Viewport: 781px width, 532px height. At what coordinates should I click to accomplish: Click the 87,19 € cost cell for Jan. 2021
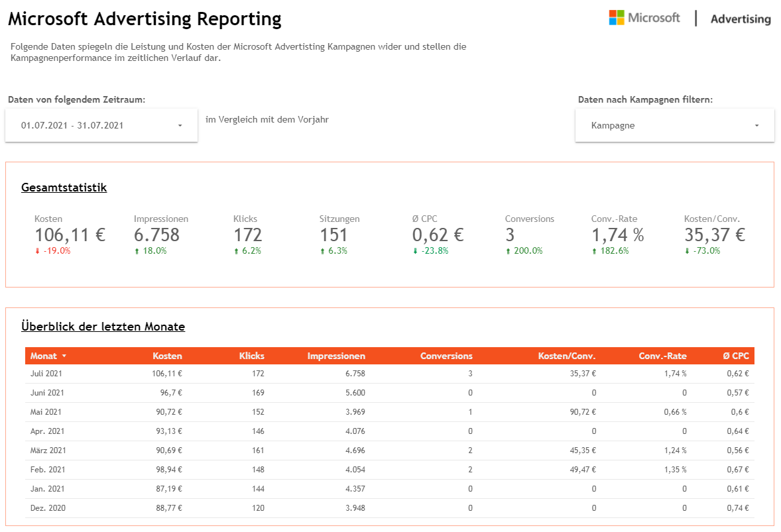(169, 489)
